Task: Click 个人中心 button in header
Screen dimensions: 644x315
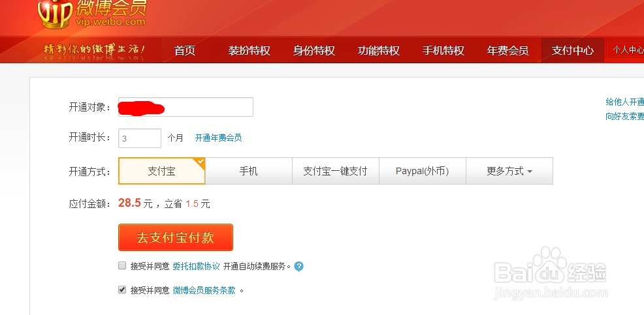Action: 626,50
